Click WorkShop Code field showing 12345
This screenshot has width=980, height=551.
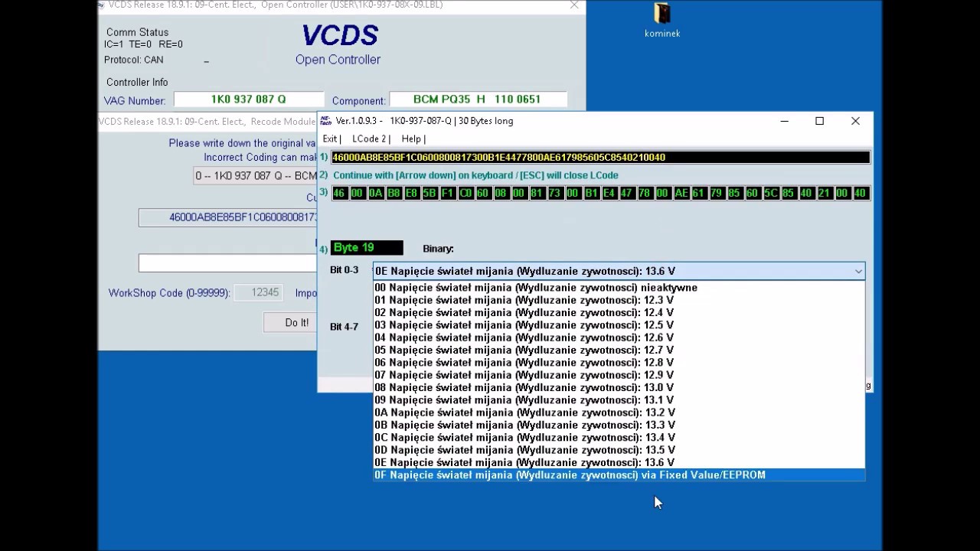[x=257, y=293]
